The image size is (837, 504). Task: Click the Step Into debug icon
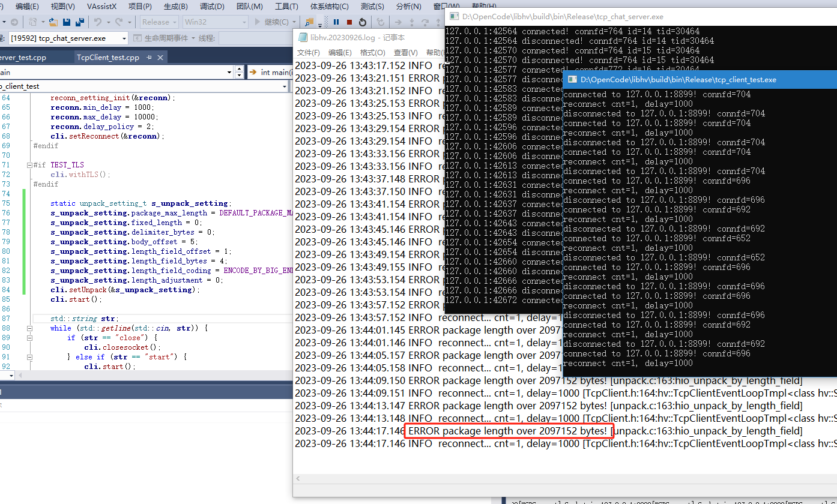tap(411, 22)
